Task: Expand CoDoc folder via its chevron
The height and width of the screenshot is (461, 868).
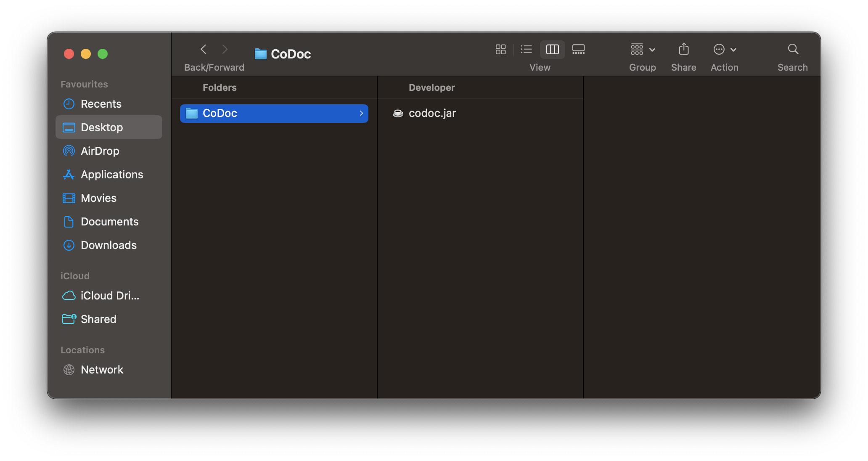Action: coord(361,113)
